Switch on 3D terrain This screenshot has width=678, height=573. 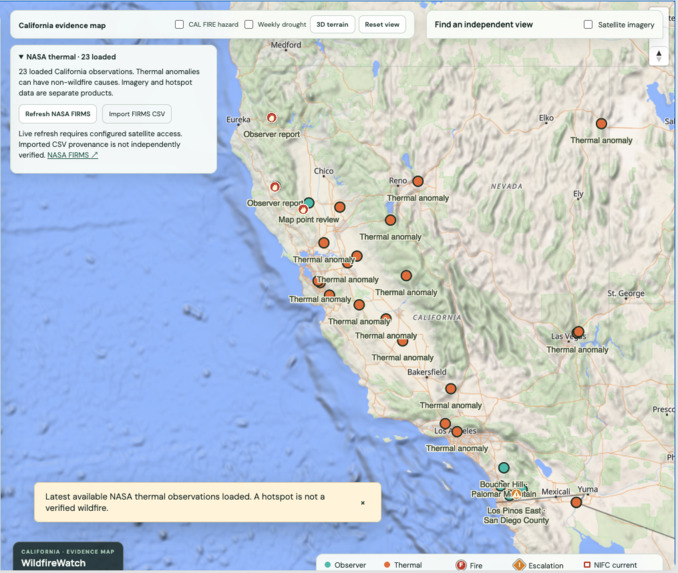pos(332,25)
